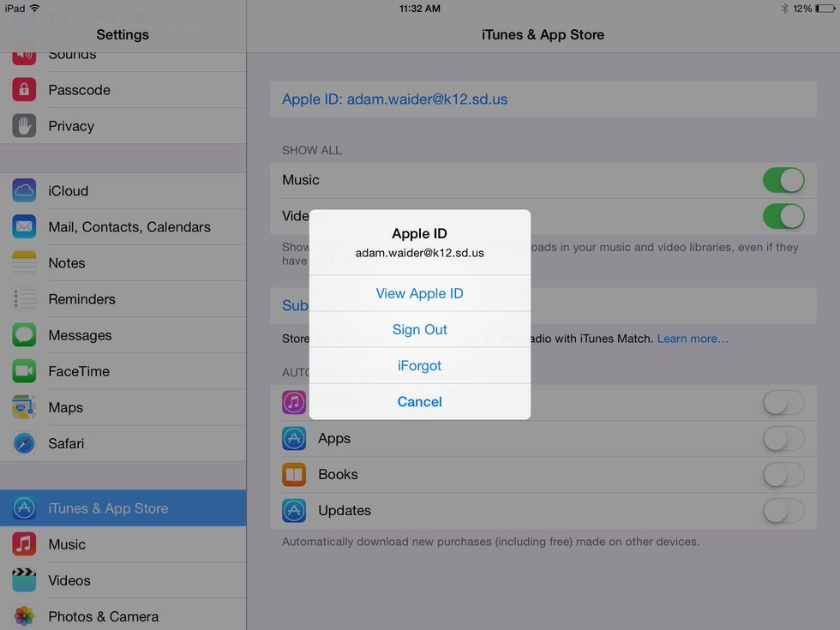Tap the iTunes & App Store sidebar icon

tap(24, 507)
